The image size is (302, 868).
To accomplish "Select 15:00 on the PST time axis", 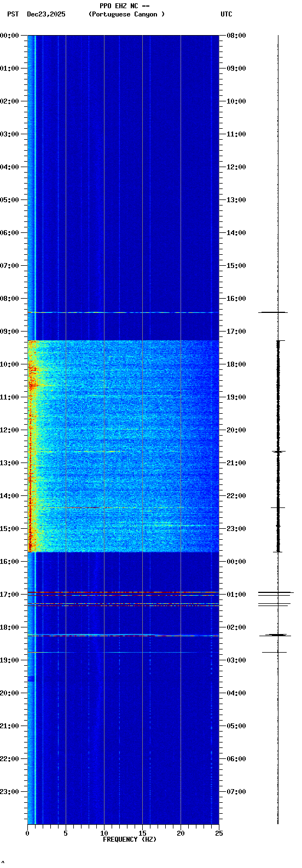I will [10, 529].
